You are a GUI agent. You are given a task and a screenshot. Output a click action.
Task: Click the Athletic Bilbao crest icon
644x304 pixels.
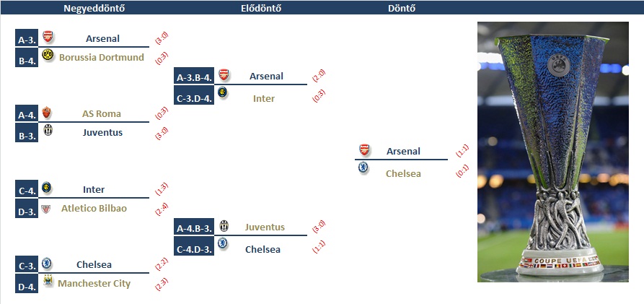click(x=46, y=209)
